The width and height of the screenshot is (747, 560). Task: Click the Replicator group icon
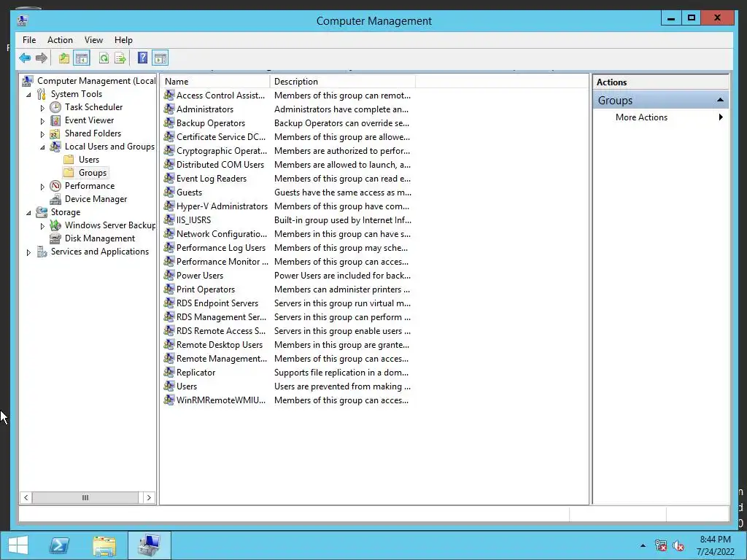pyautogui.click(x=169, y=372)
